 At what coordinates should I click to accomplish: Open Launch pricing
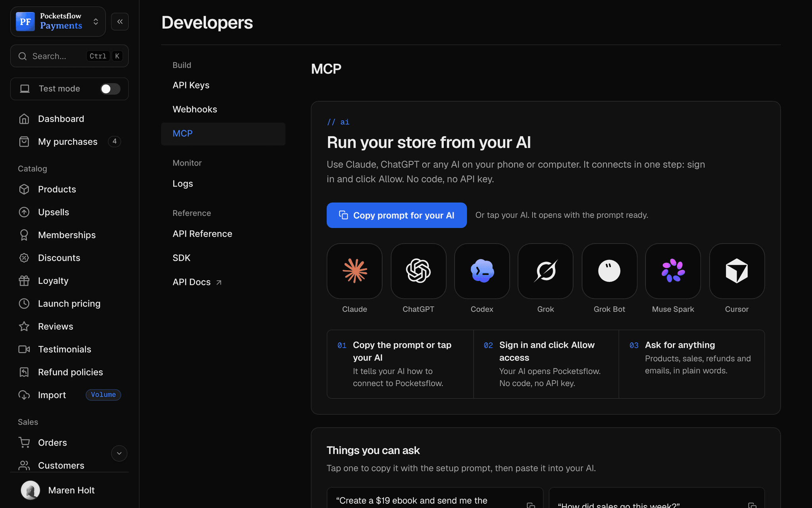point(69,304)
